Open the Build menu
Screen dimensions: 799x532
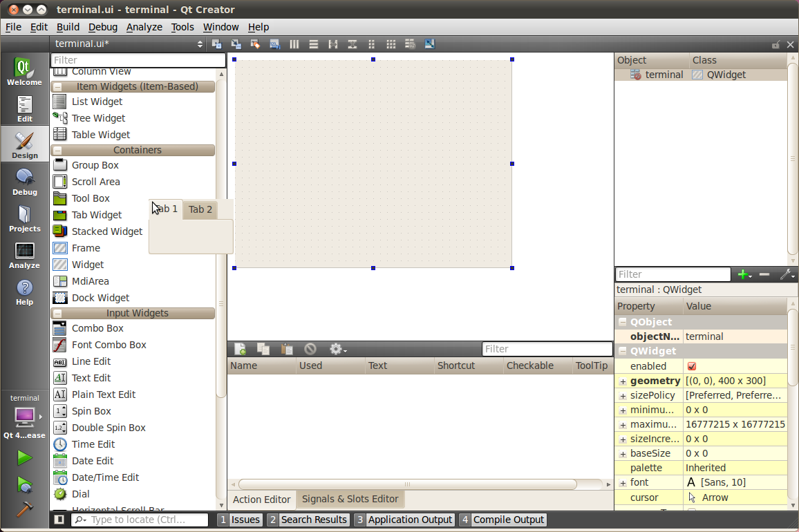[x=68, y=27]
